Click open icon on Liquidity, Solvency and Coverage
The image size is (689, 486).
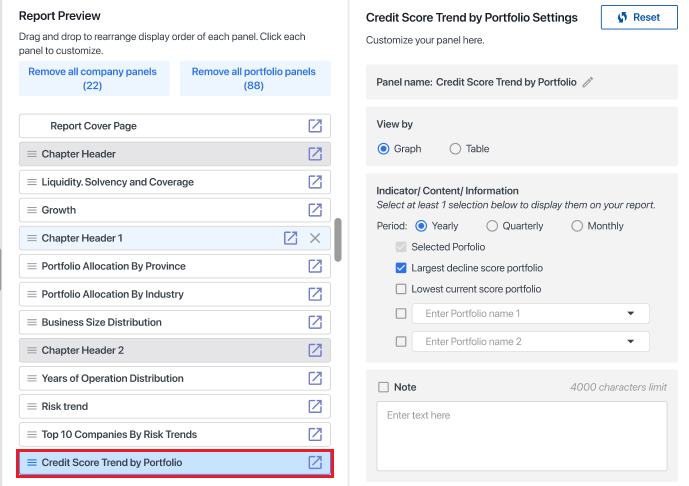pos(315,182)
